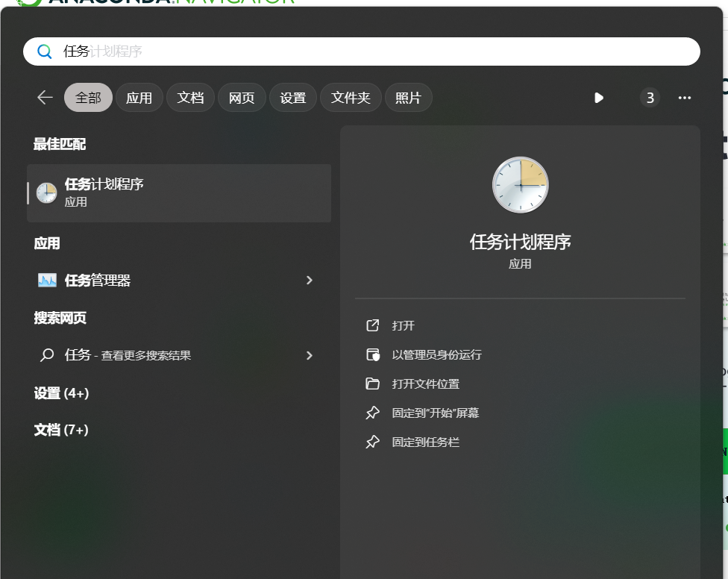728x579 pixels.
Task: Expand web search 任务 result chevron
Action: (310, 356)
